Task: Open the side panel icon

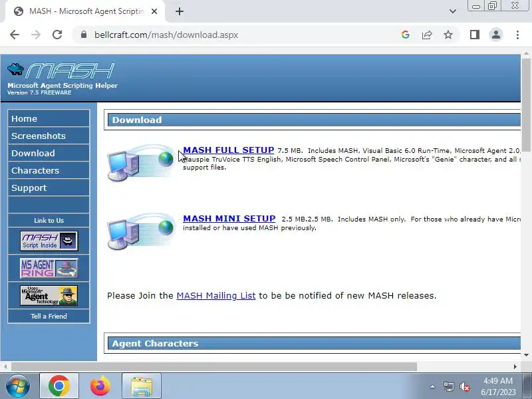Action: (x=475, y=35)
